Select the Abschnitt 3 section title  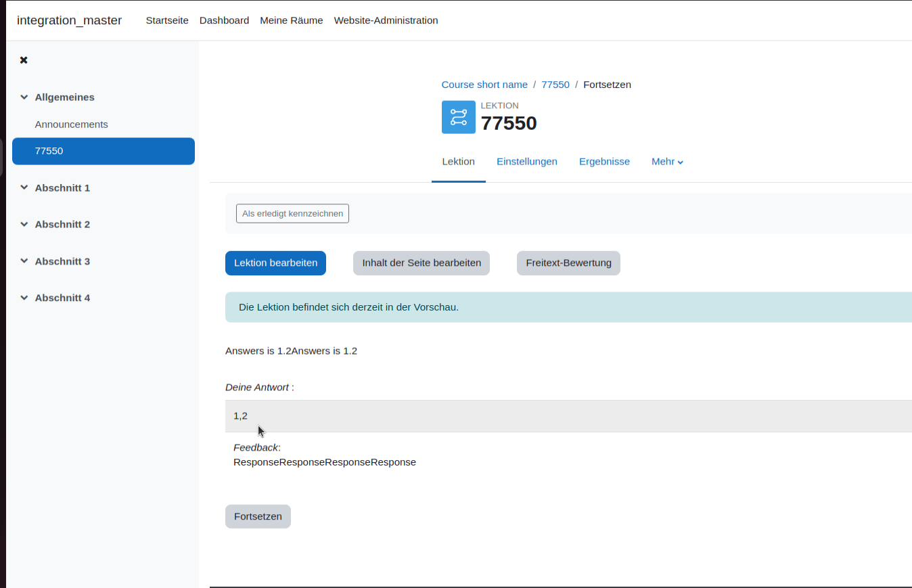coord(62,261)
